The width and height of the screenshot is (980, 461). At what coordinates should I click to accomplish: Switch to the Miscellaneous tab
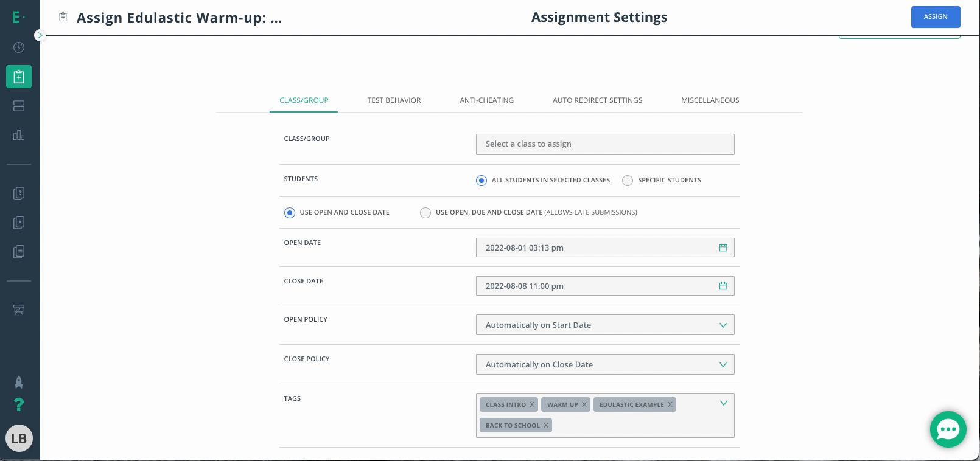710,100
